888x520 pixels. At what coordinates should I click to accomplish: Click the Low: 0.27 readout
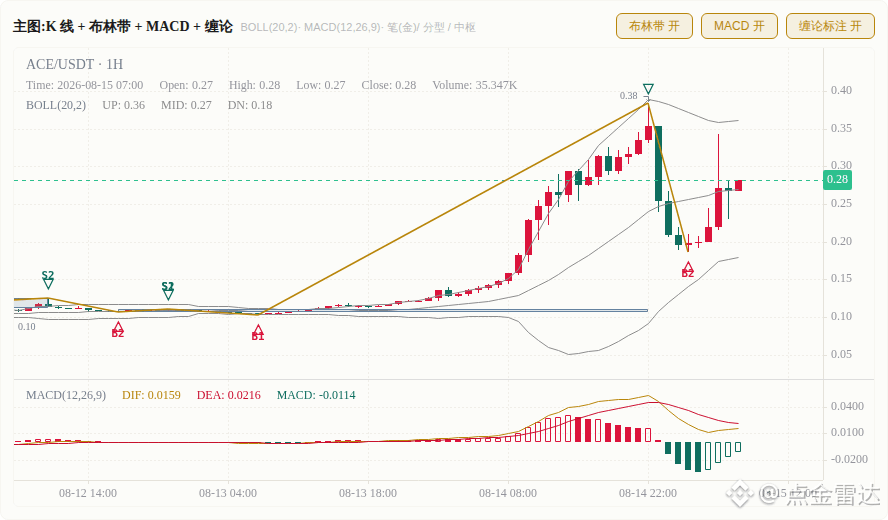pyautogui.click(x=321, y=85)
